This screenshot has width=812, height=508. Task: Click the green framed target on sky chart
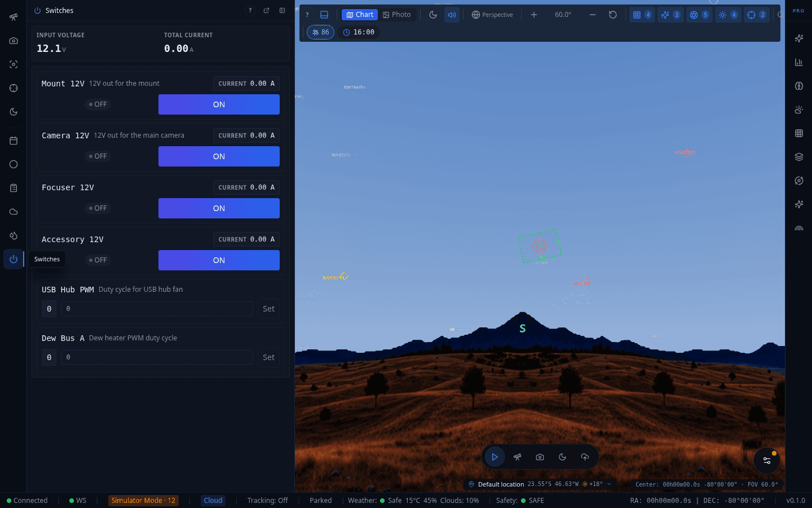540,246
